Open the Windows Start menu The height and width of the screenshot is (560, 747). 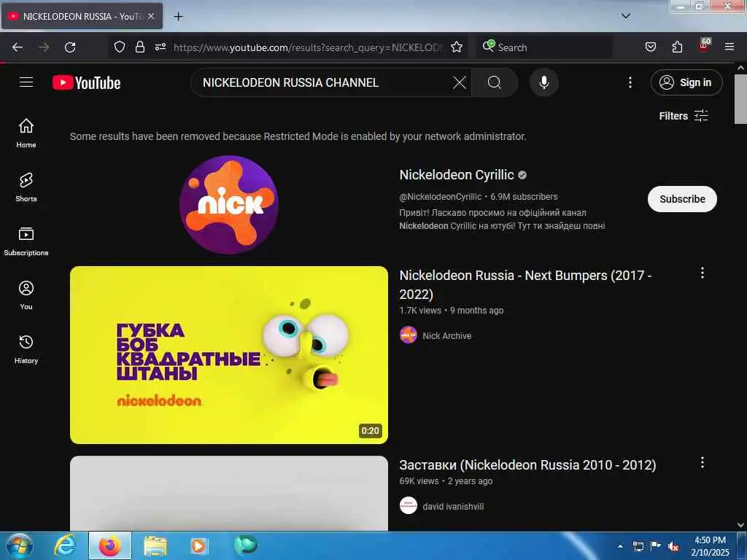click(x=19, y=545)
